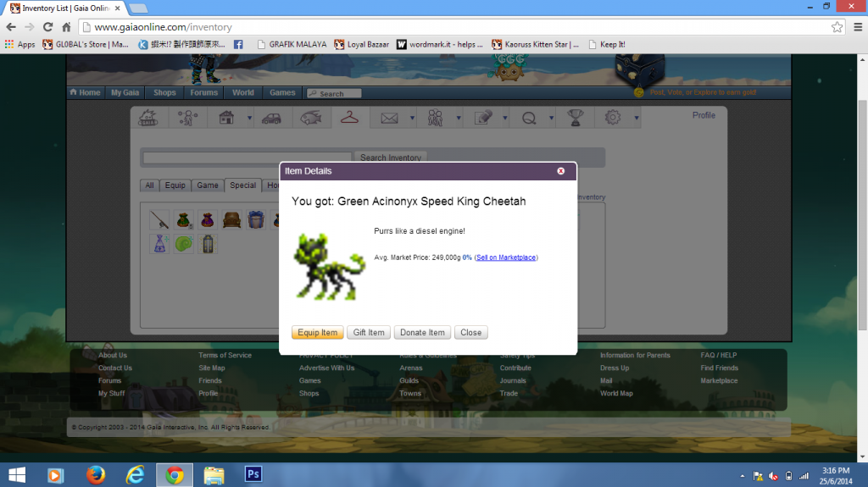Expand the friends icon dropdown arrow
Image resolution: width=868 pixels, height=487 pixels.
coord(459,118)
